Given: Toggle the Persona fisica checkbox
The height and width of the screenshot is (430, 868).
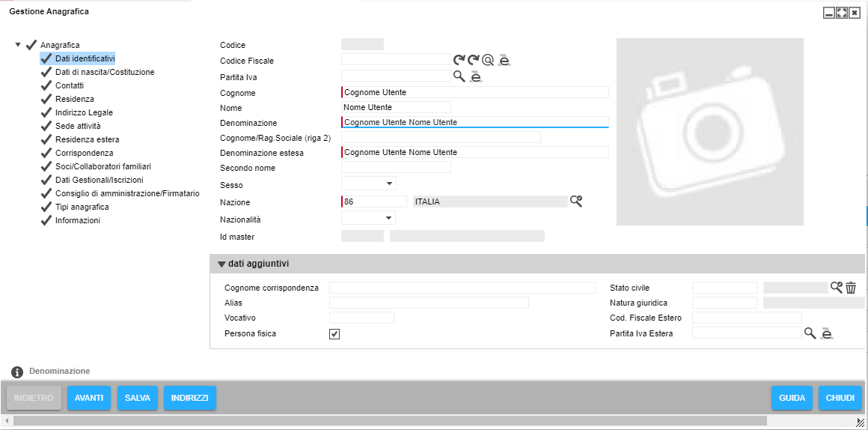Looking at the screenshot, I should click(334, 334).
